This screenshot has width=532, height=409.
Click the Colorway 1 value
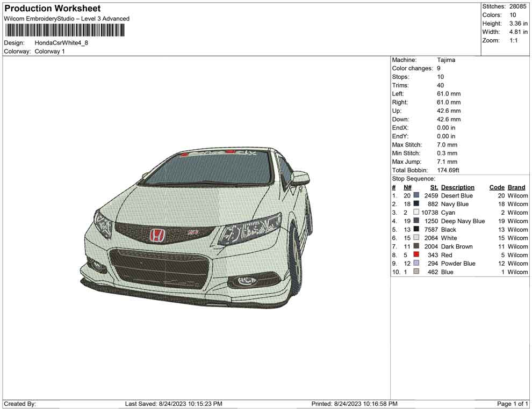point(49,51)
